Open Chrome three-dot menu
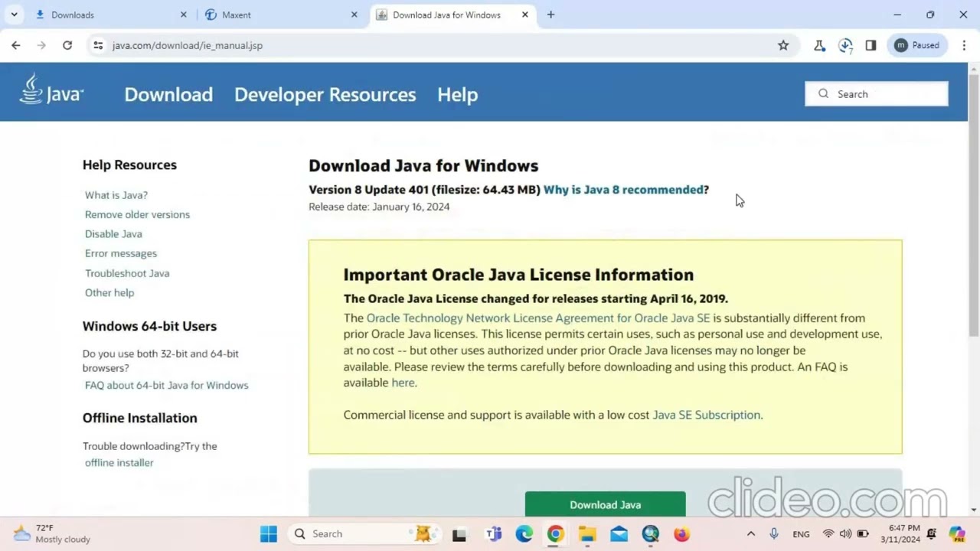The height and width of the screenshot is (551, 980). pos(964,45)
